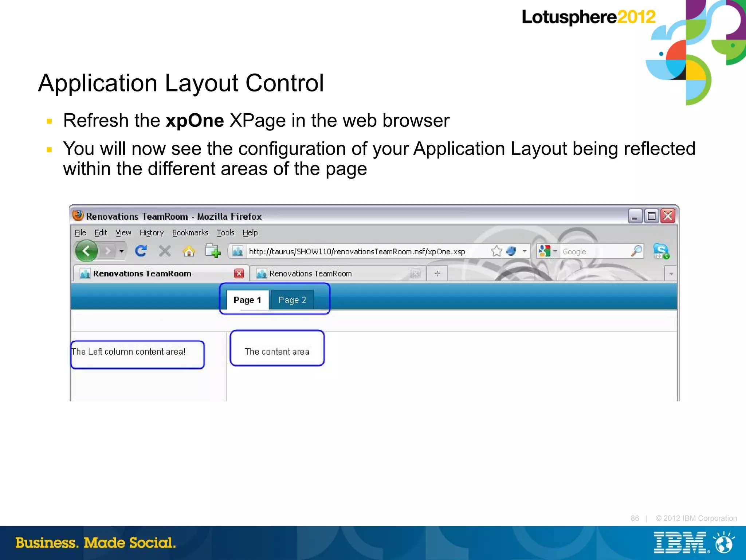
Task: Reload the page with the Refresh icon
Action: (141, 251)
